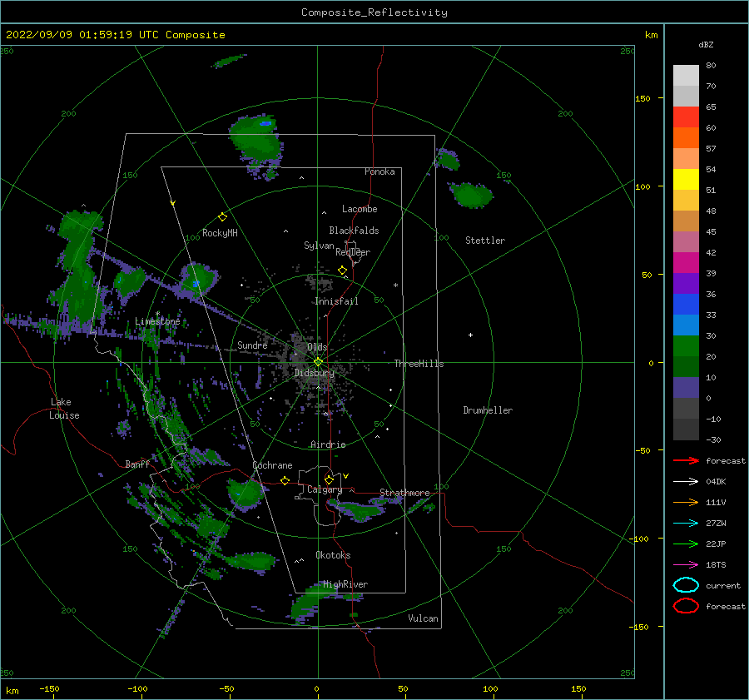Click the Cochrane label on map
Image resolution: width=749 pixels, height=700 pixels.
(272, 465)
